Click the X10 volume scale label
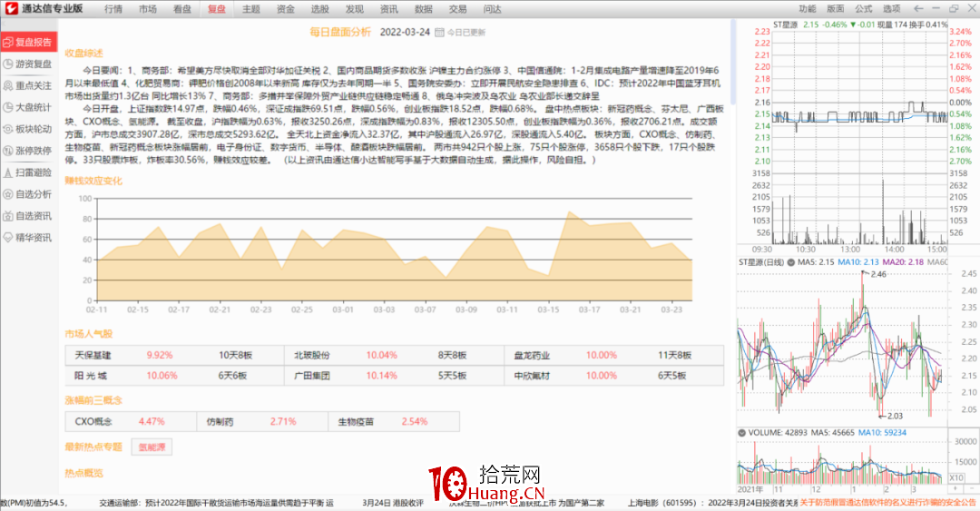The image size is (980, 511). tap(956, 477)
